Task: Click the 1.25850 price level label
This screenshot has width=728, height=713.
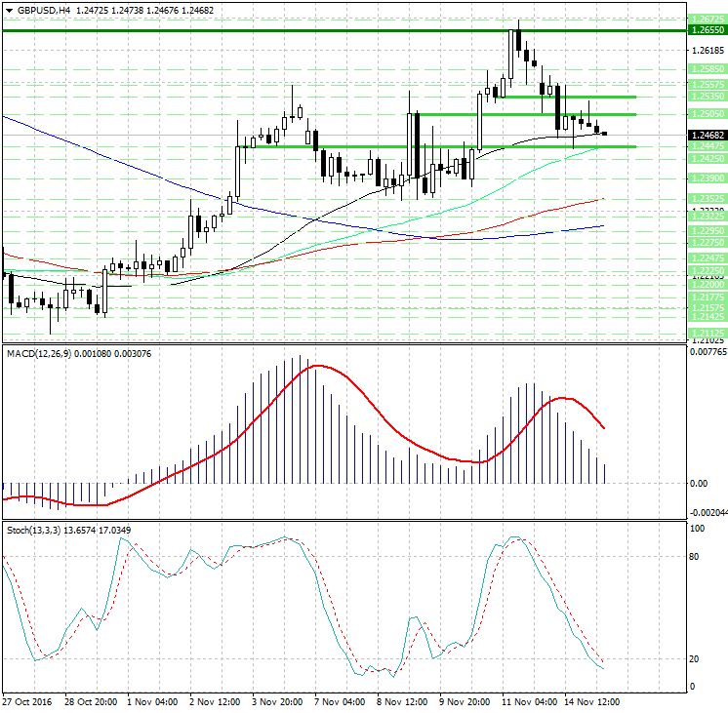Action: point(706,69)
